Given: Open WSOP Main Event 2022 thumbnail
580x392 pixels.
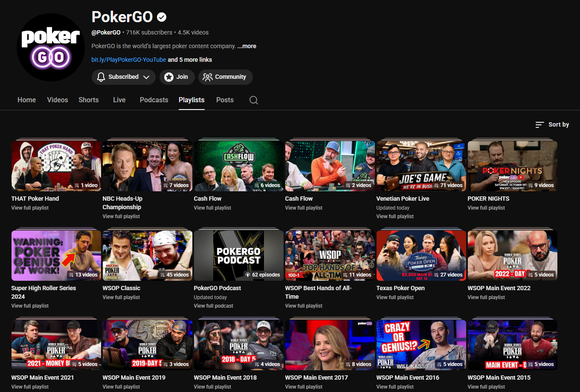Looking at the screenshot, I should pos(513,256).
